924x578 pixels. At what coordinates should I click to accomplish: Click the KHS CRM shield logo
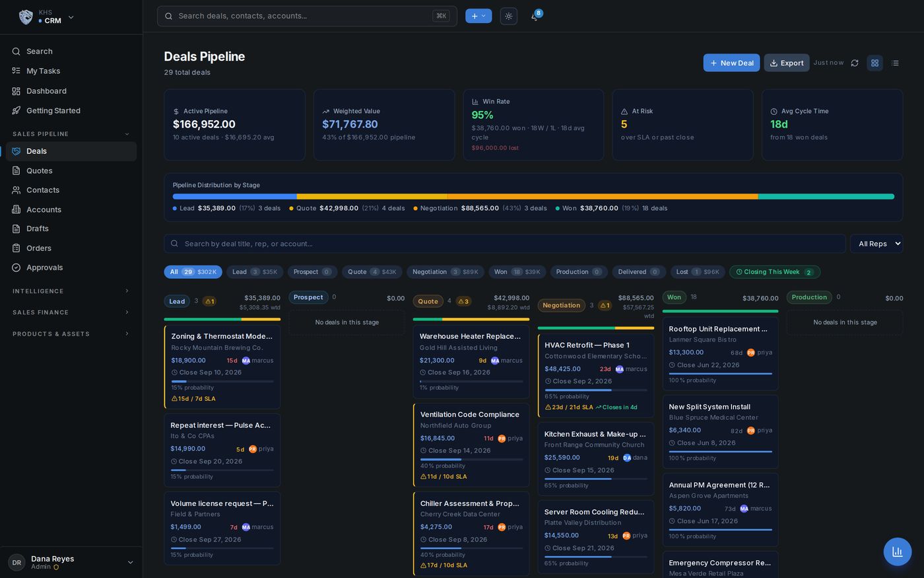(26, 17)
